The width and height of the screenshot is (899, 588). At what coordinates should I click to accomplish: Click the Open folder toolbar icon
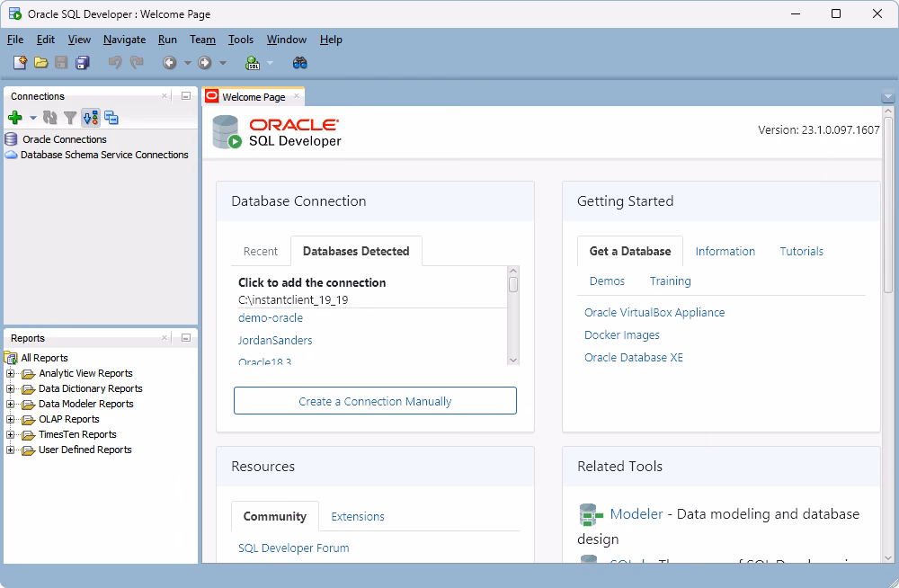[40, 63]
